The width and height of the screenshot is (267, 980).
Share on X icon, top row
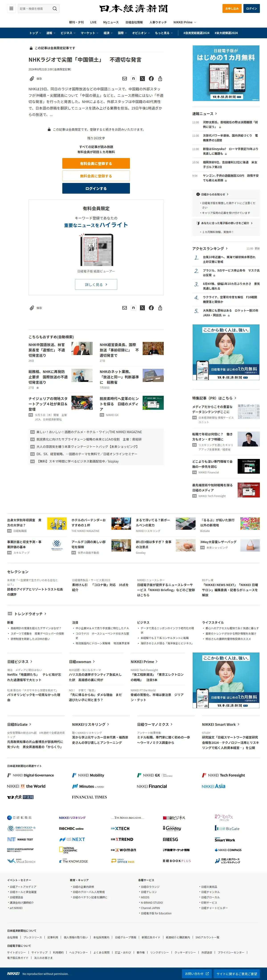[142, 79]
